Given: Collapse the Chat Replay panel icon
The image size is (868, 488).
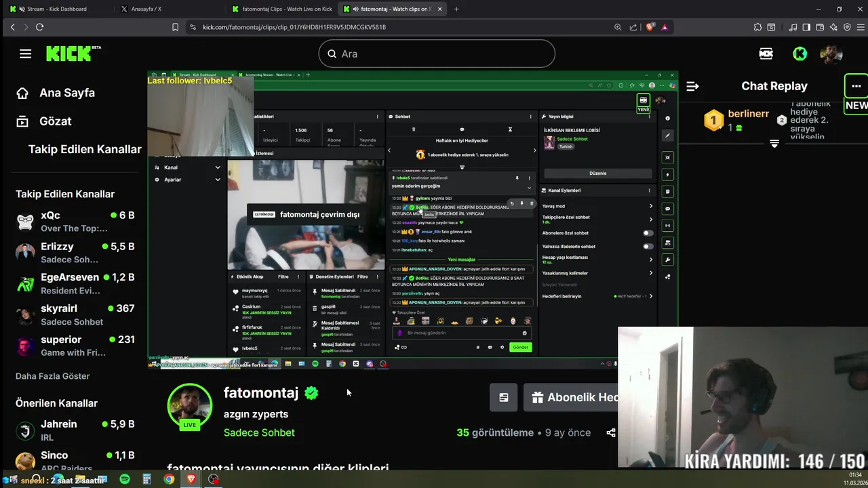Looking at the screenshot, I should [692, 86].
